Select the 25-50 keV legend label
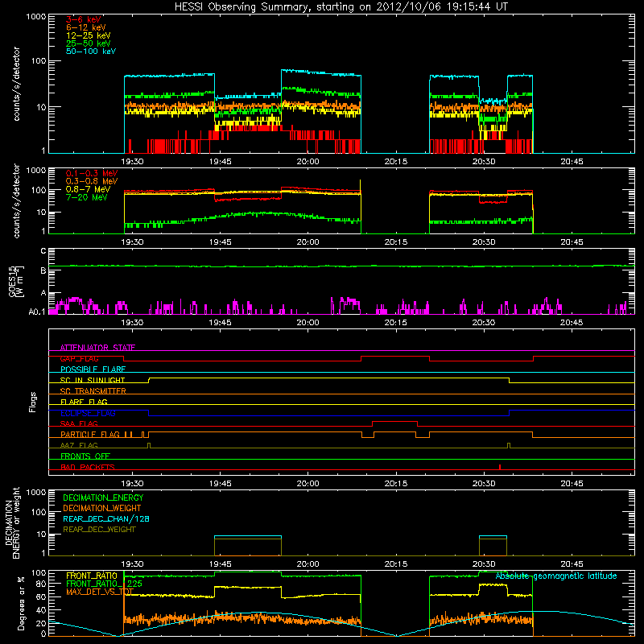Image resolution: width=644 pixels, height=644 pixels. coord(88,43)
